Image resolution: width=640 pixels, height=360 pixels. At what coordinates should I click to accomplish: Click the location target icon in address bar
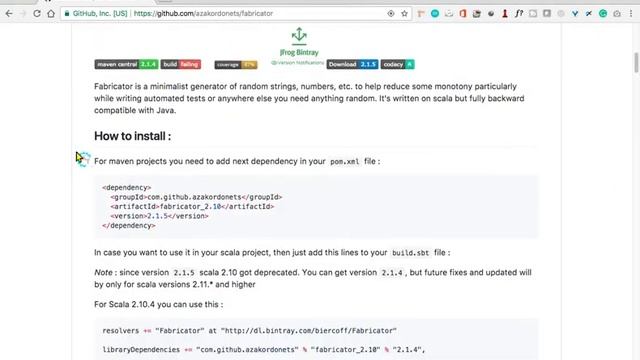tap(391, 13)
